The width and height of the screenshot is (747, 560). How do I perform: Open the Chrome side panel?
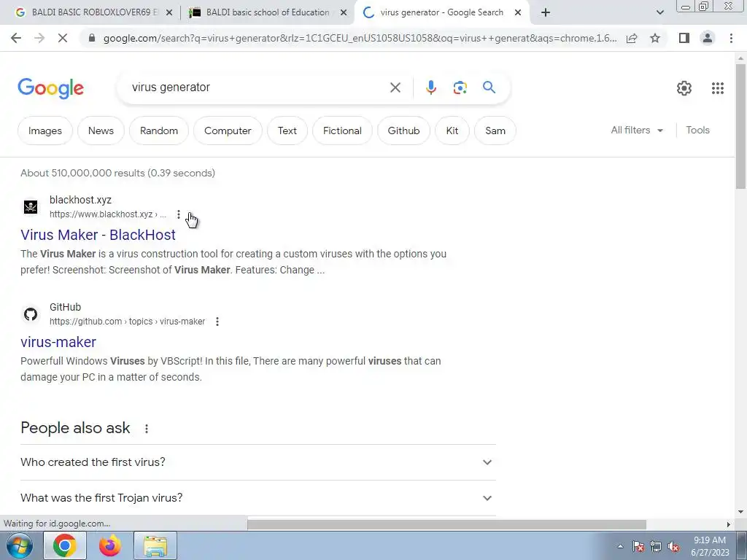tap(684, 38)
